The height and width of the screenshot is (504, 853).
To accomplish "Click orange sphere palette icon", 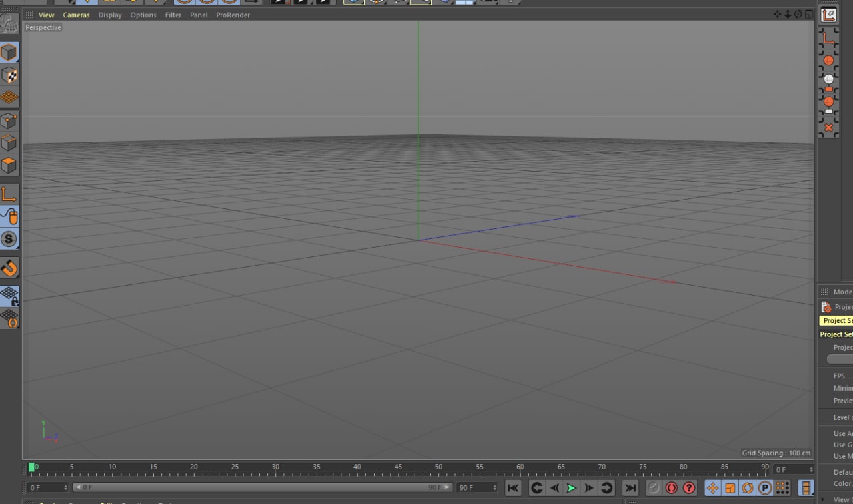I will [828, 60].
